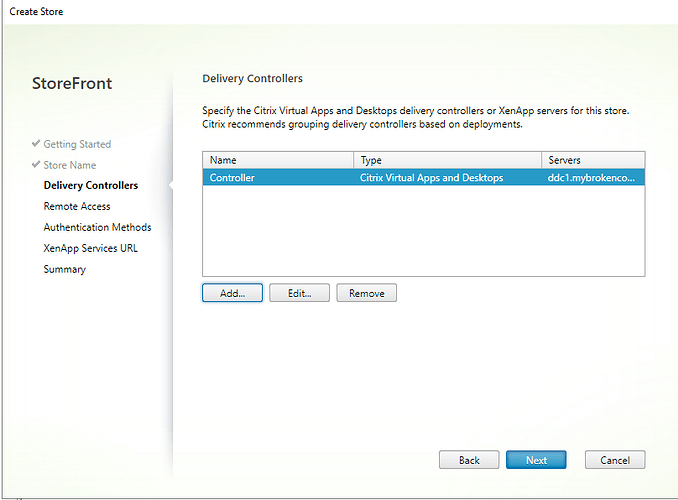This screenshot has height=500, width=678.
Task: Go to the Summary step
Action: click(65, 270)
